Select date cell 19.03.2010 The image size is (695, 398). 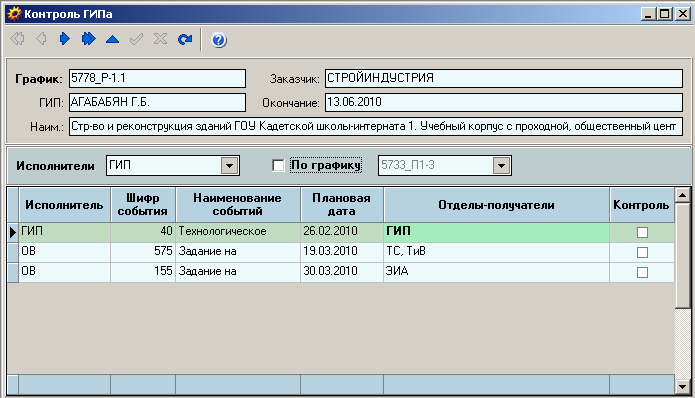tap(342, 252)
